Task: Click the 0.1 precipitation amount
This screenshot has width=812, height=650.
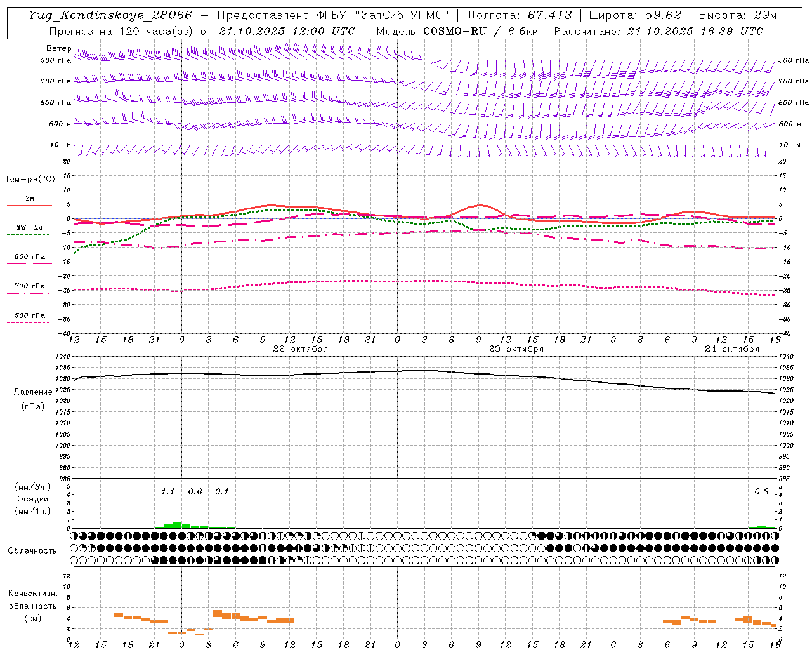Action: 221,492
